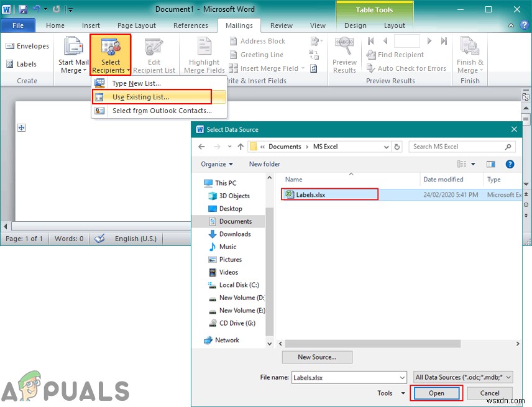Select the Envelopes tool
Image resolution: width=532 pixels, height=407 pixels.
pyautogui.click(x=27, y=46)
